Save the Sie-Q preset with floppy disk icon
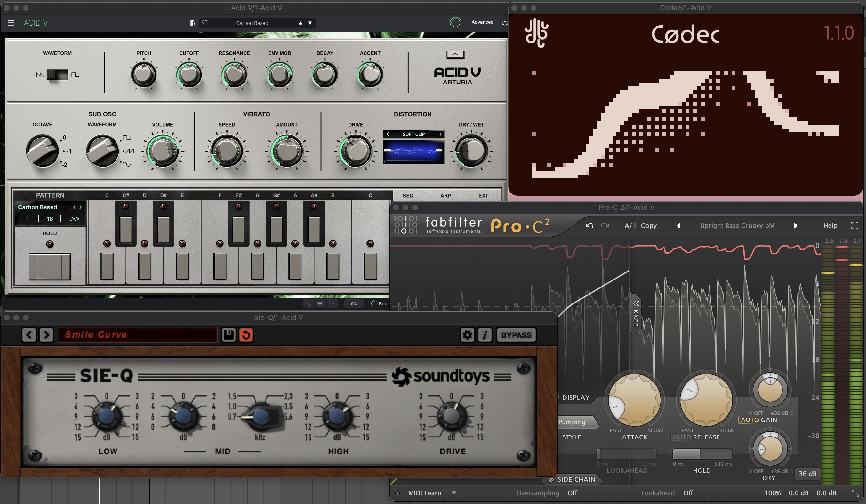 pos(229,335)
